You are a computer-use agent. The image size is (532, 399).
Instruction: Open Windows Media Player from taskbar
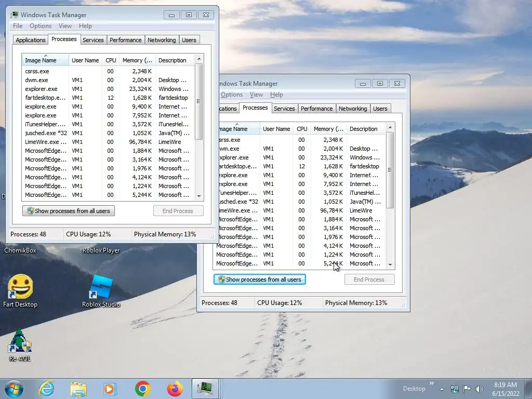(x=110, y=389)
